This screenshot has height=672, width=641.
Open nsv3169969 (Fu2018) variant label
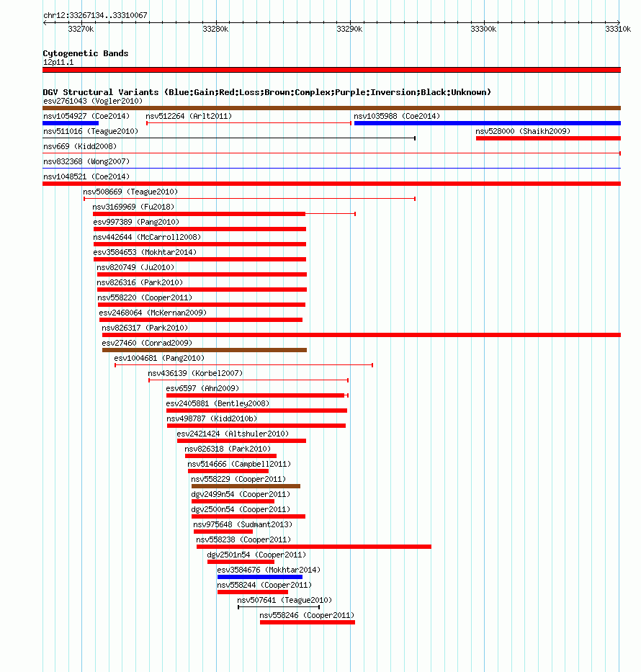134,207
